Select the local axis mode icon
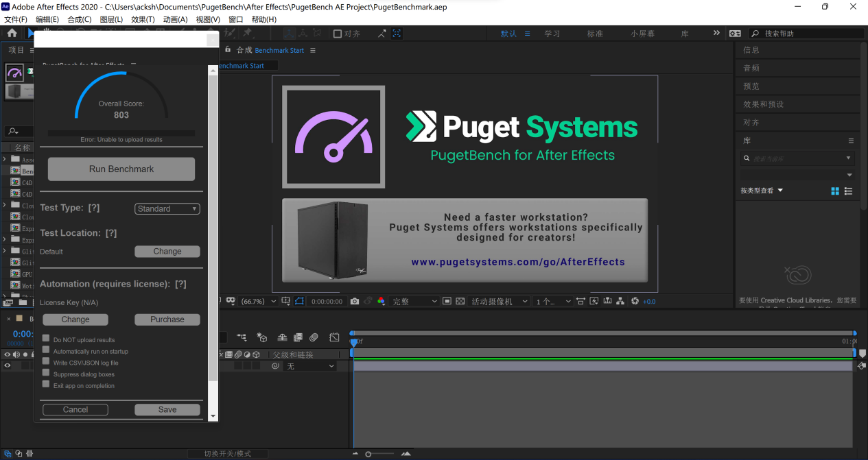 289,33
